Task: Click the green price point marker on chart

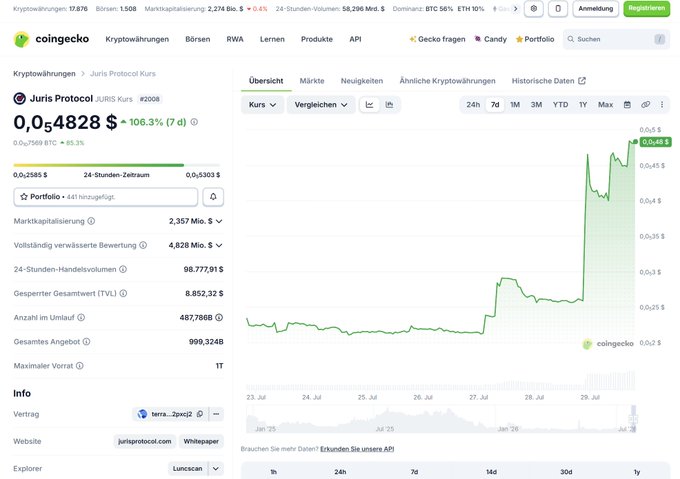Action: point(635,142)
